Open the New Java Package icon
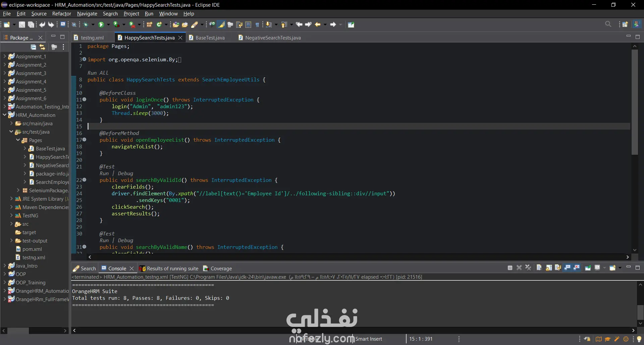The width and height of the screenshot is (644, 345). tap(150, 24)
